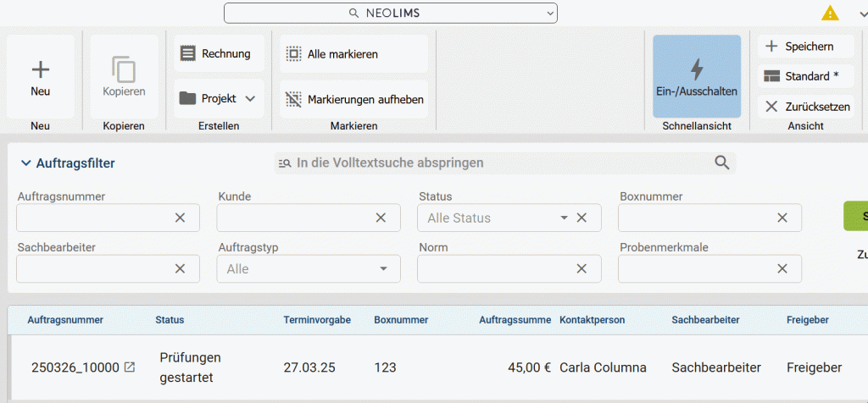Click into the Auftragsnummer filter field
868x403 pixels.
tap(93, 218)
